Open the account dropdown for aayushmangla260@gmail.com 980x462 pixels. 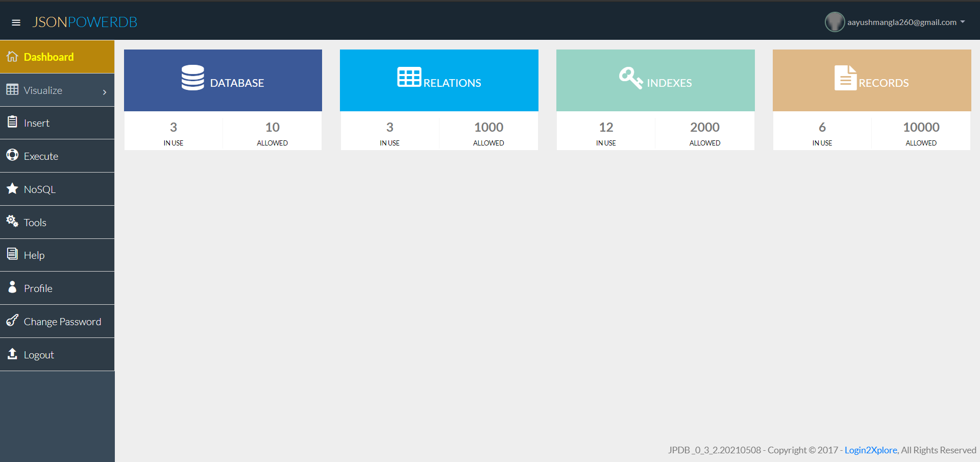(x=903, y=22)
